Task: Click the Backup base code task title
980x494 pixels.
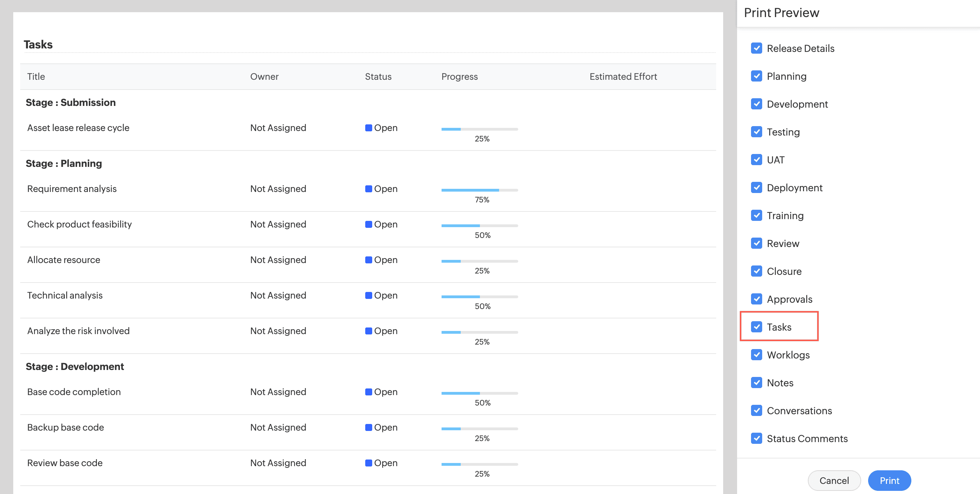Action: tap(66, 427)
